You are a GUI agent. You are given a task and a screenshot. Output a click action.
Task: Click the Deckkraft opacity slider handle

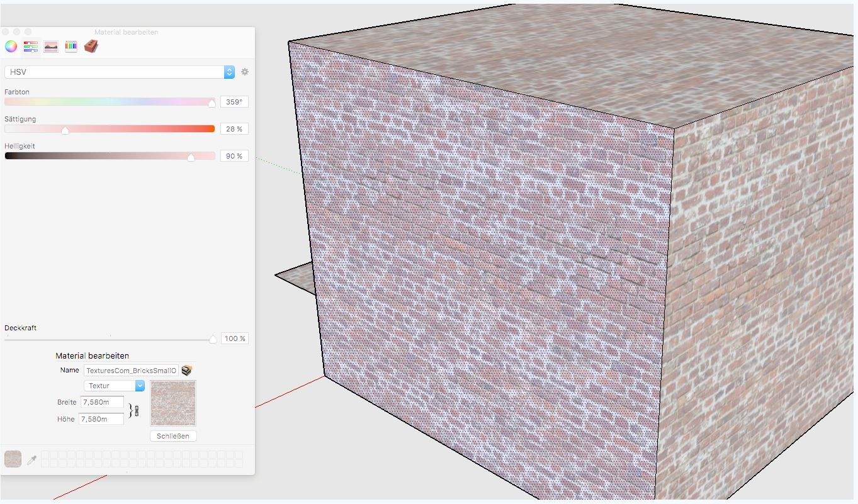(x=213, y=340)
